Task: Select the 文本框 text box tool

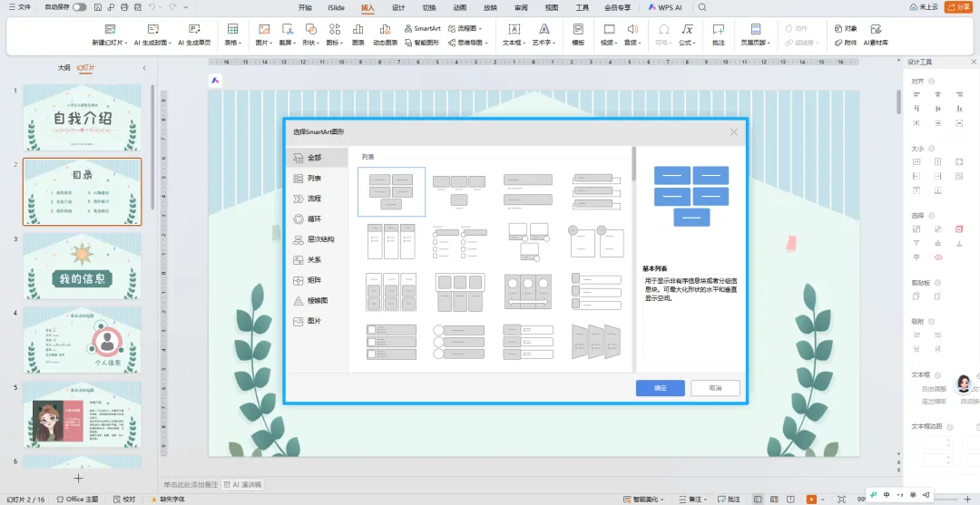Action: click(514, 29)
